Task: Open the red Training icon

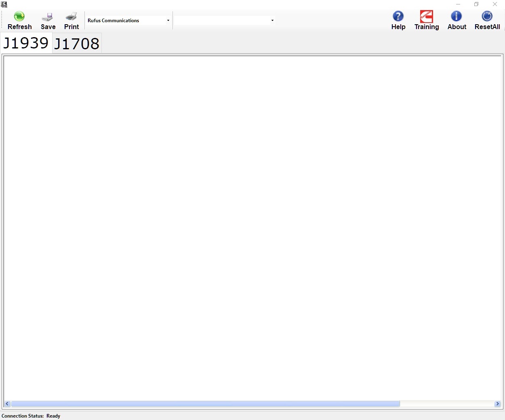Action: [x=426, y=17]
